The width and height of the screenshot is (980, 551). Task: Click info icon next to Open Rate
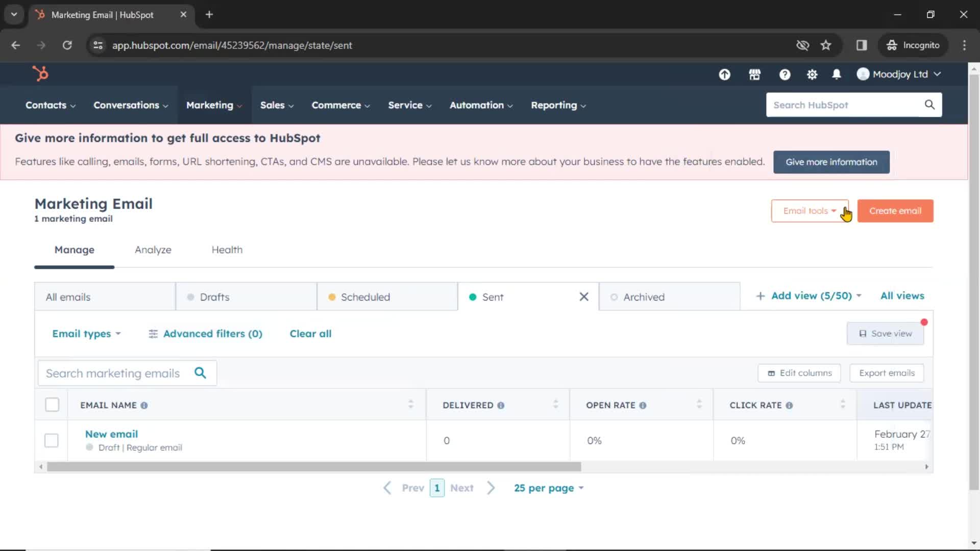click(643, 406)
